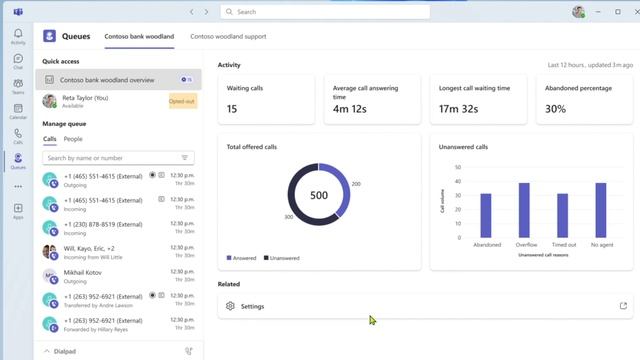Click the Queues app header icon

tap(49, 36)
